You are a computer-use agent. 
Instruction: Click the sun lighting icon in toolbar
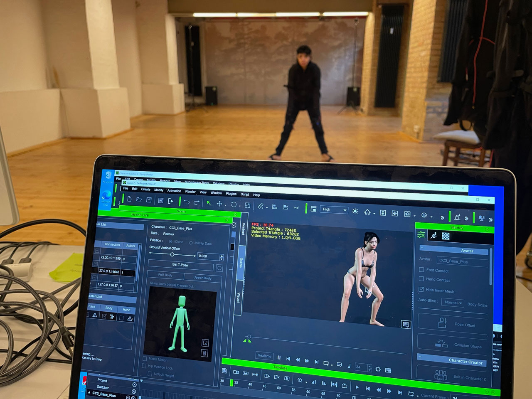[355, 211]
